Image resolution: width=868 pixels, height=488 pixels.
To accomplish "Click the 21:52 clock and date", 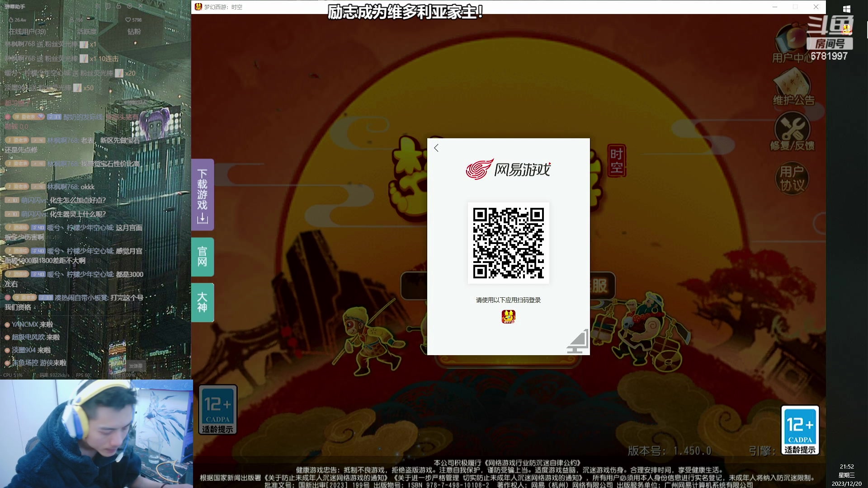I will click(847, 475).
